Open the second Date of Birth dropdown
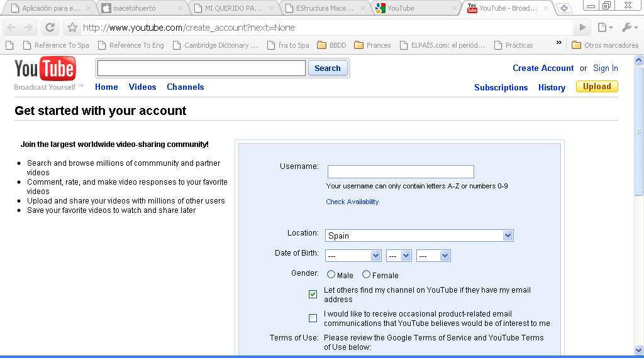 (399, 256)
